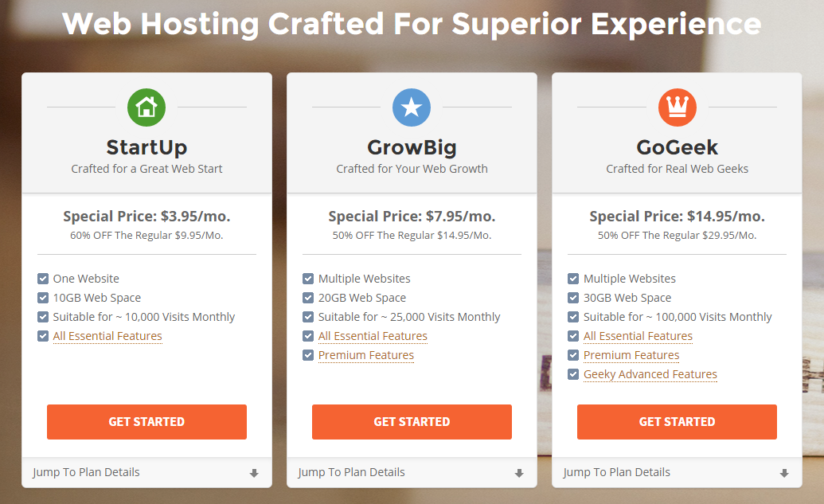Click Jump To Plan Details text under GrowBig
824x504 pixels.
(x=350, y=472)
